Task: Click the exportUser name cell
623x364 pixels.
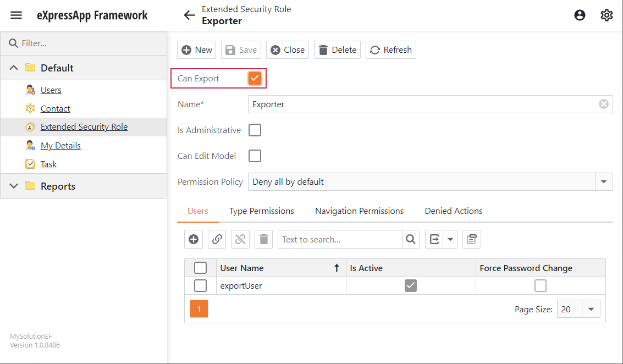Action: [281, 285]
